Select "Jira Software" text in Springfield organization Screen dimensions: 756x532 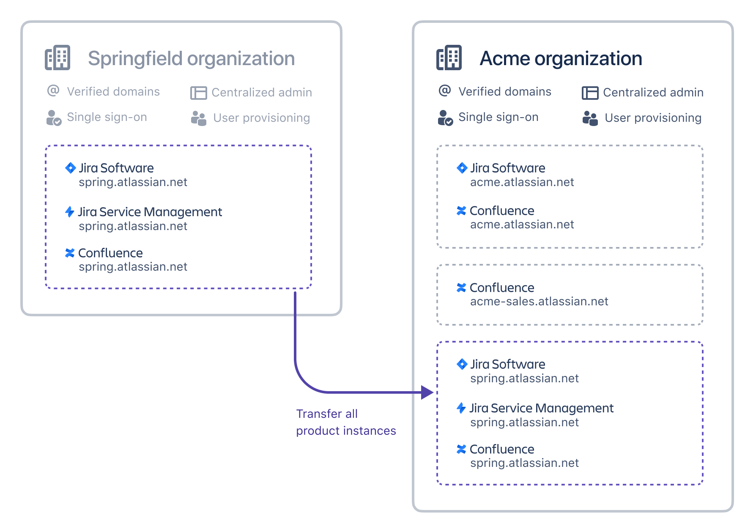pyautogui.click(x=116, y=168)
